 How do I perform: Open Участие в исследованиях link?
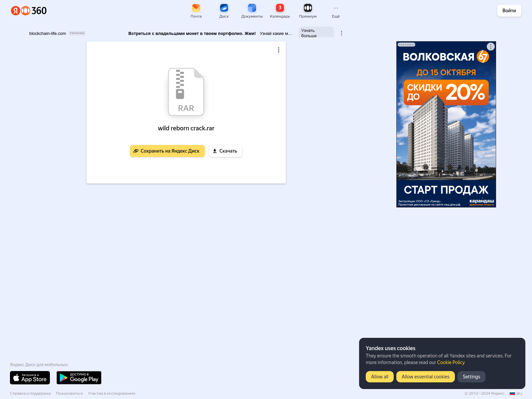click(112, 393)
